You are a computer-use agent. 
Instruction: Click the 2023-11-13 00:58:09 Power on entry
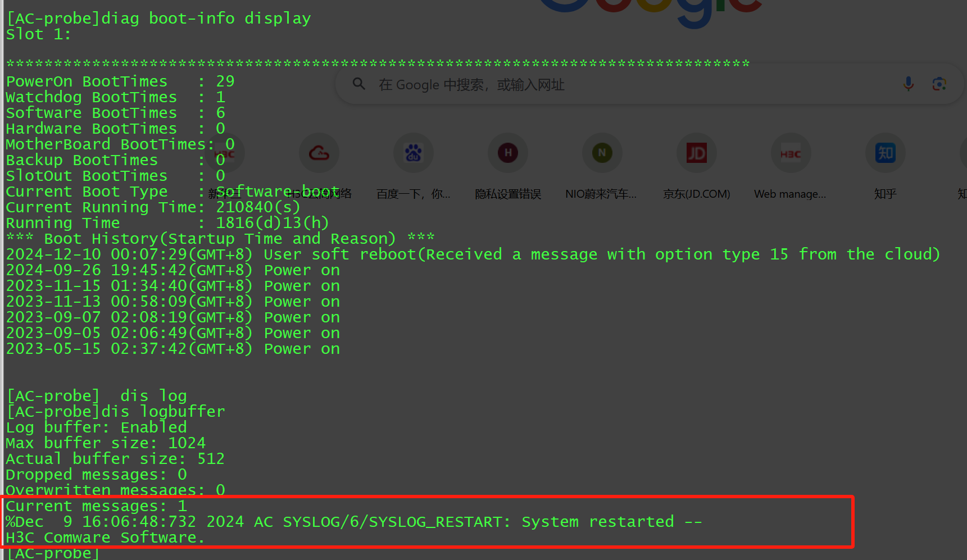[173, 302]
